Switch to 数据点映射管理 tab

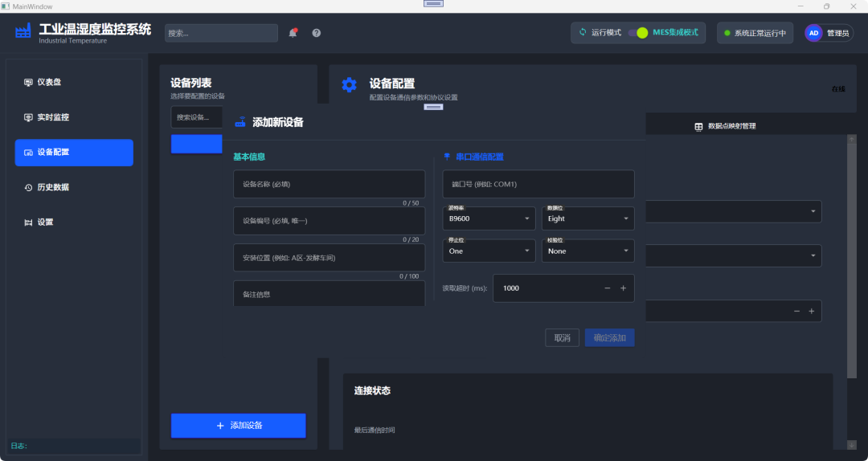725,127
